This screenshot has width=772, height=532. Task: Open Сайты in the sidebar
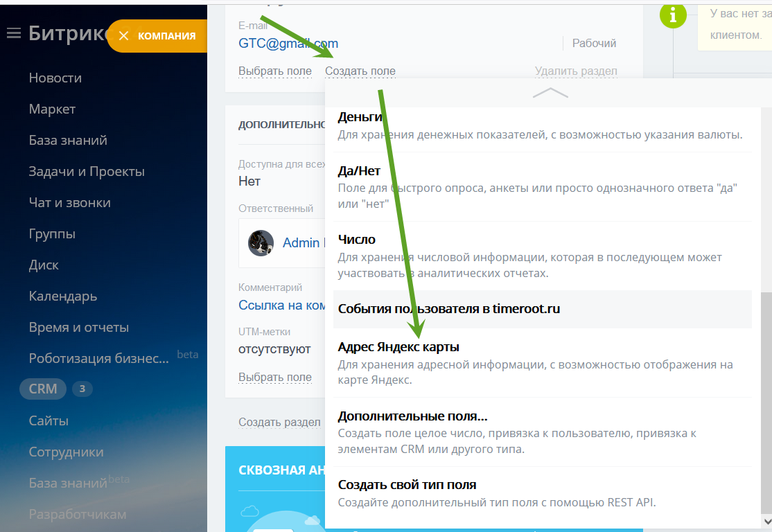[x=49, y=420]
